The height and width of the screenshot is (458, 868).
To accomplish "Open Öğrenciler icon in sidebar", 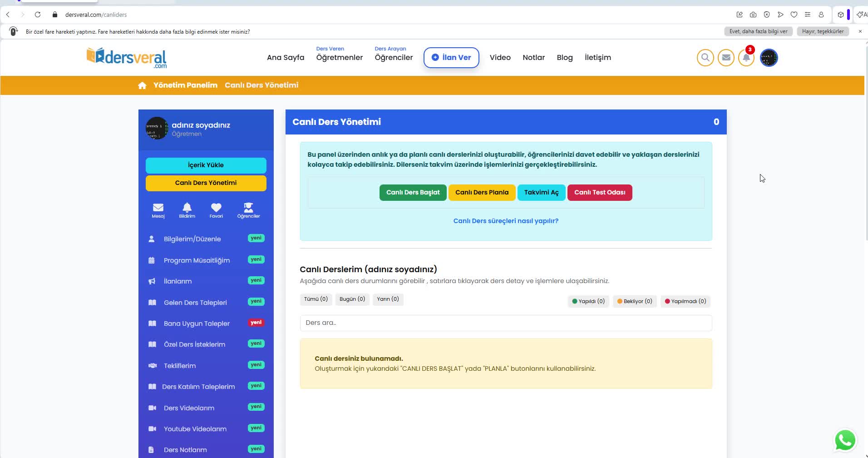I will click(248, 210).
